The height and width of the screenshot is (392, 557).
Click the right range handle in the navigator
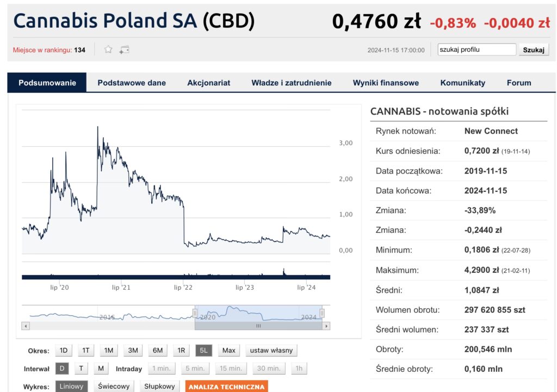click(322, 313)
